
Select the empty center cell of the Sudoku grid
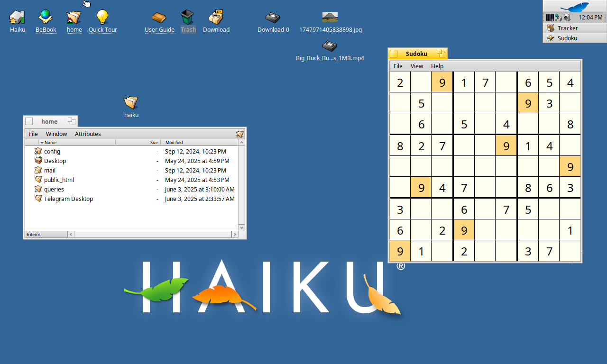485,166
